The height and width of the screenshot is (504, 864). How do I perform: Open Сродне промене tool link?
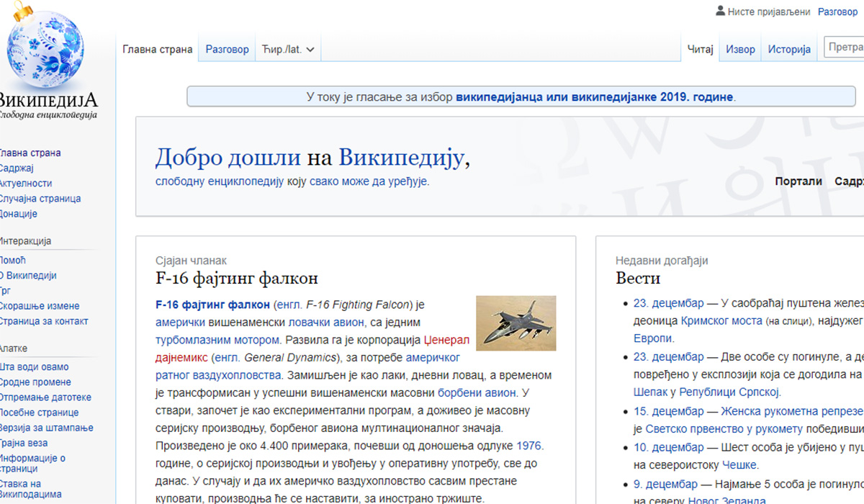pos(34,382)
